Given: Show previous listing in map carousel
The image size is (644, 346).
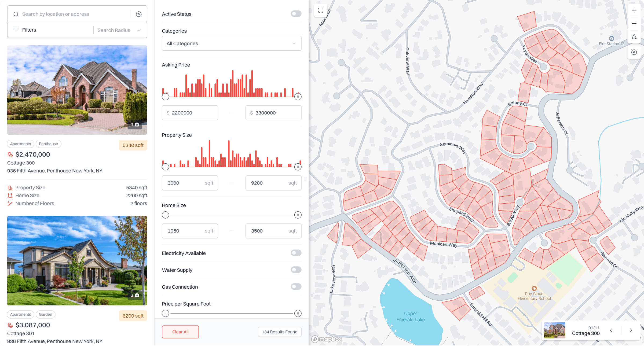Looking at the screenshot, I should pos(611,330).
